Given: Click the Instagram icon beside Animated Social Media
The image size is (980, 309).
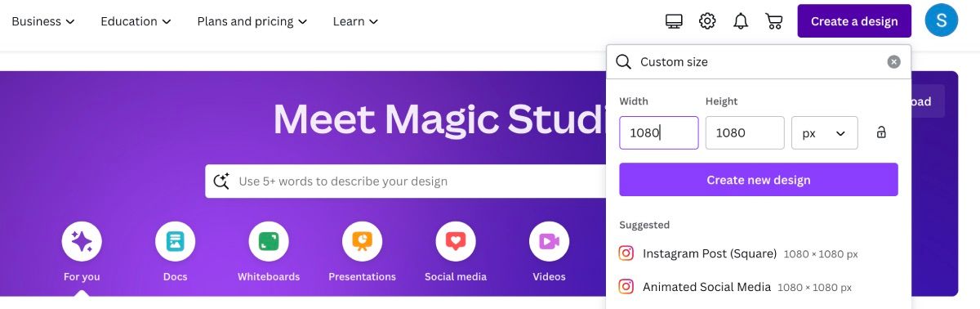Looking at the screenshot, I should pos(626,287).
